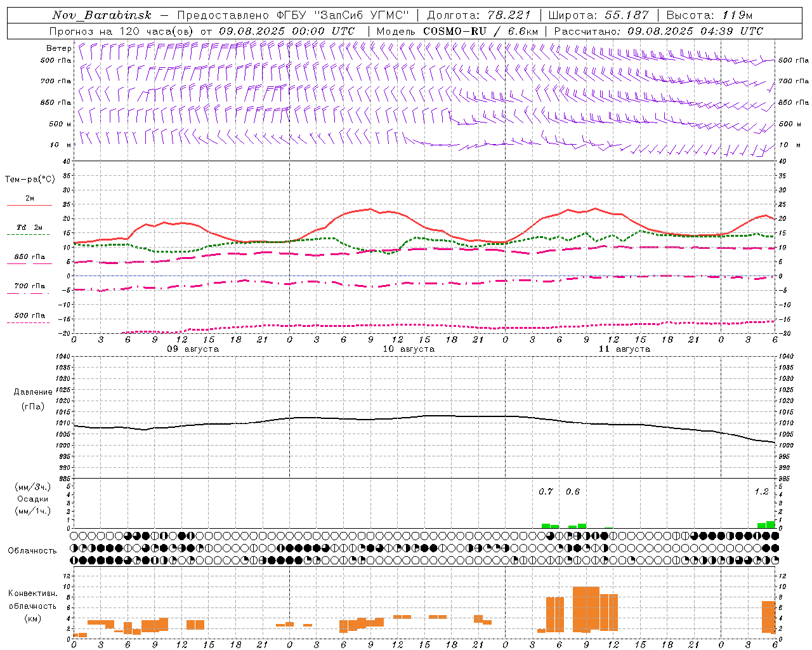Screen dimensions: 812x650
Task: Click the 0.7 precipitation amount value
Action: (546, 492)
